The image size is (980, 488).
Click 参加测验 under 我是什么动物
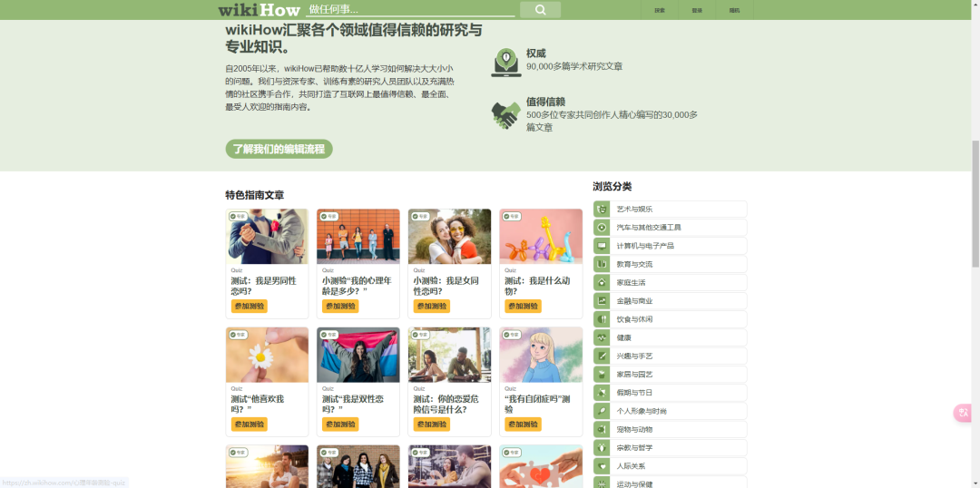pos(524,307)
